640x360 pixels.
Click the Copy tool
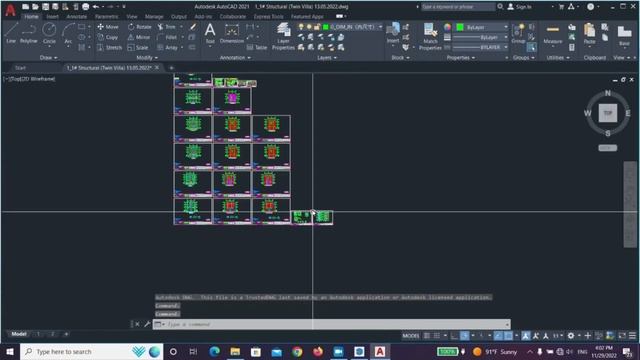[x=108, y=37]
